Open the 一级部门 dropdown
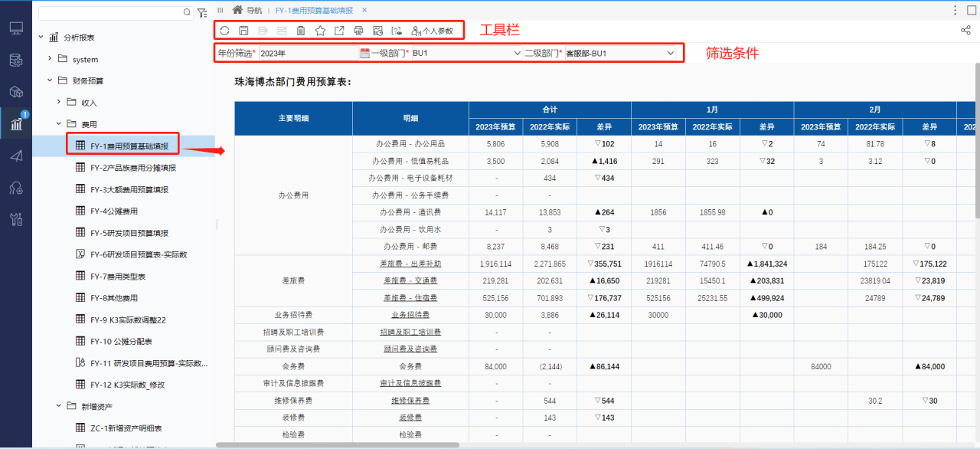Image resolution: width=980 pixels, height=449 pixels. pos(517,53)
